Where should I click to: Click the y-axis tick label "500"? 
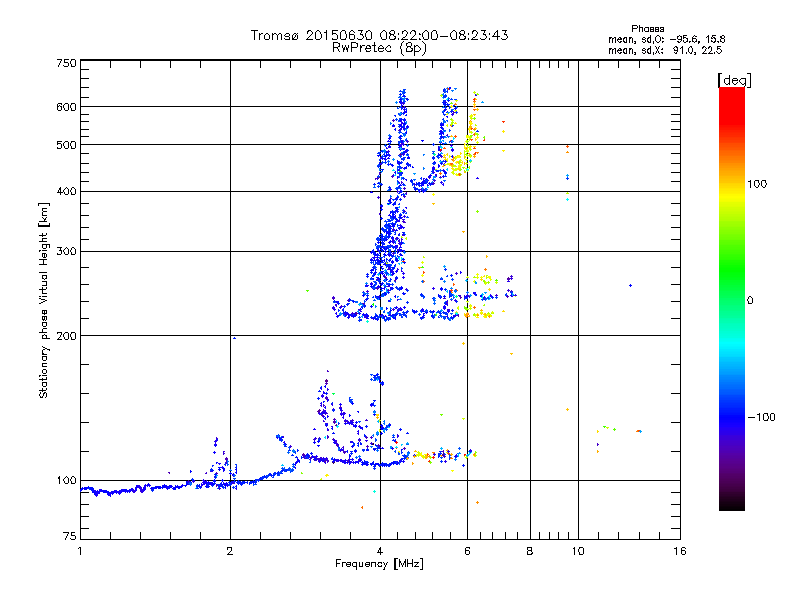point(66,145)
